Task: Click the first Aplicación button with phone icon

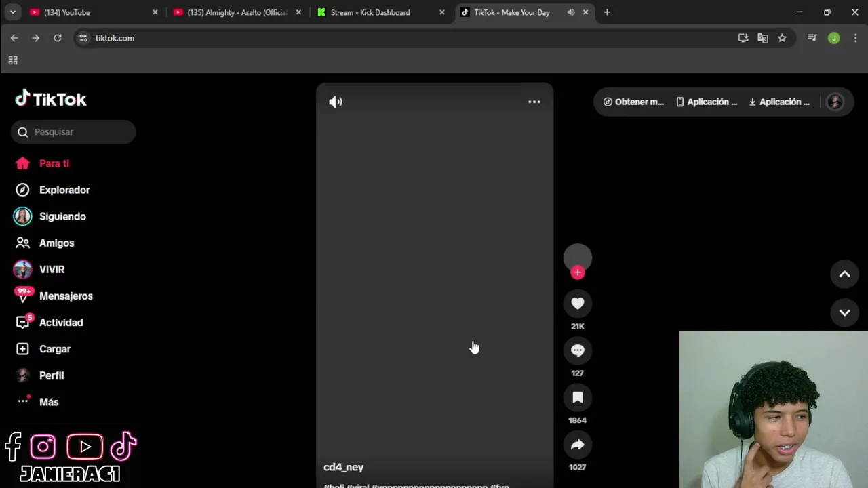Action: click(707, 102)
